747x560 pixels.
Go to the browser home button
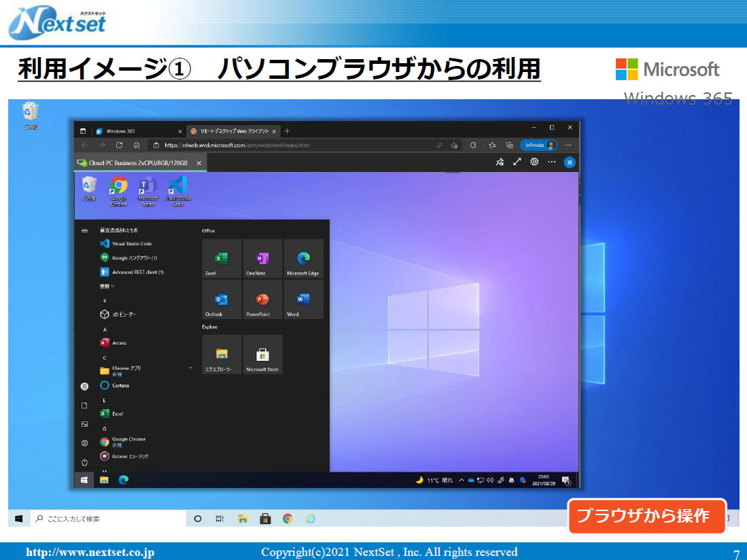tap(136, 145)
